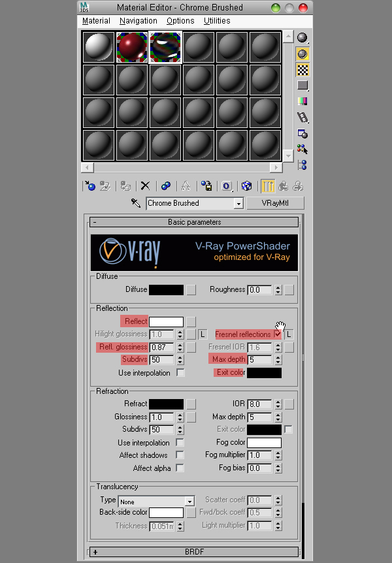Enable Affect alpha checkbox
Screen dimensions: 392x563
[x=180, y=468]
